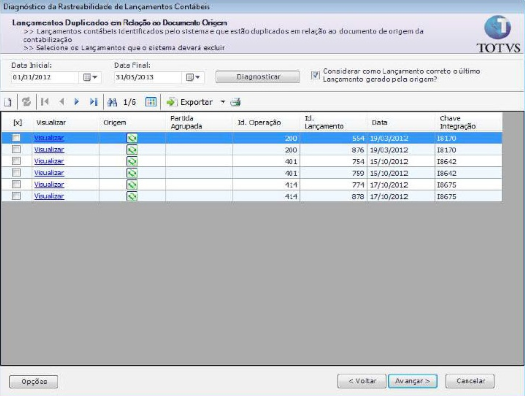Click the Avançar button

pos(412,381)
